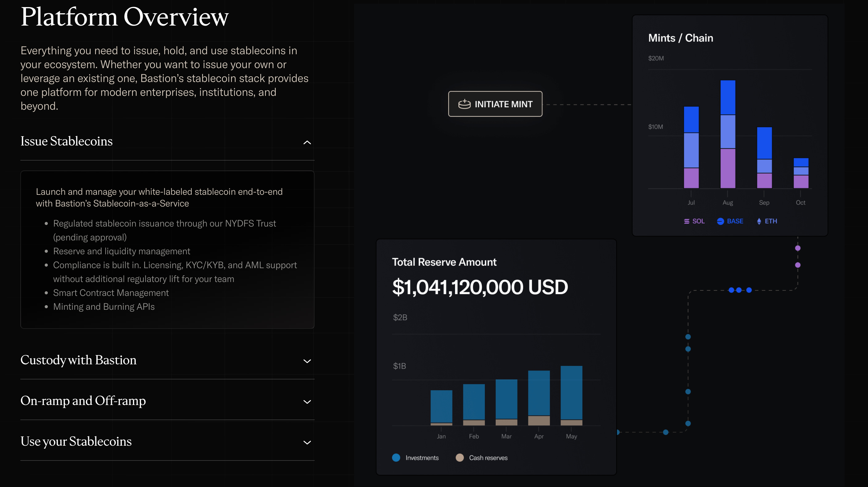Click the ETH legend label
The image size is (868, 487).
pos(771,221)
